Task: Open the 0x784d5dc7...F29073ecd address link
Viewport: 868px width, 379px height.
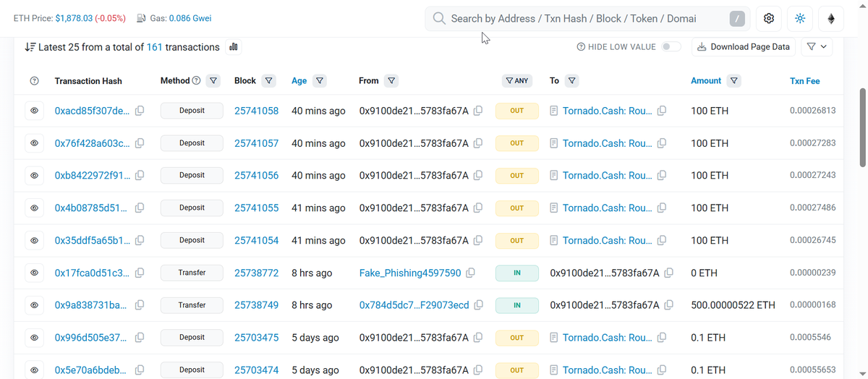Action: (x=414, y=305)
